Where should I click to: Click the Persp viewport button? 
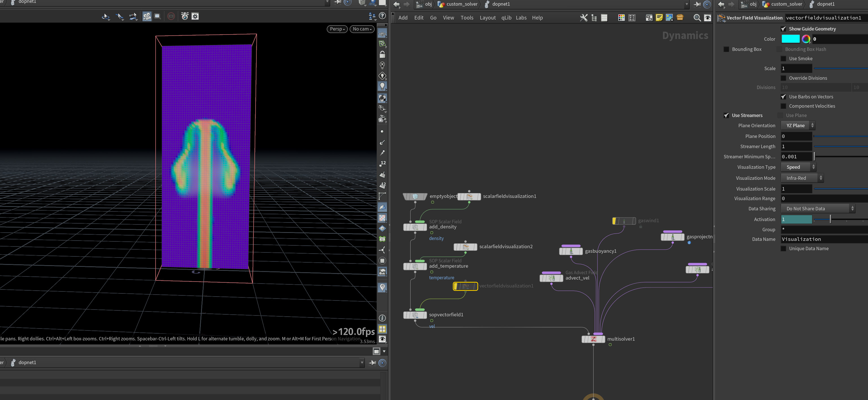pyautogui.click(x=337, y=29)
